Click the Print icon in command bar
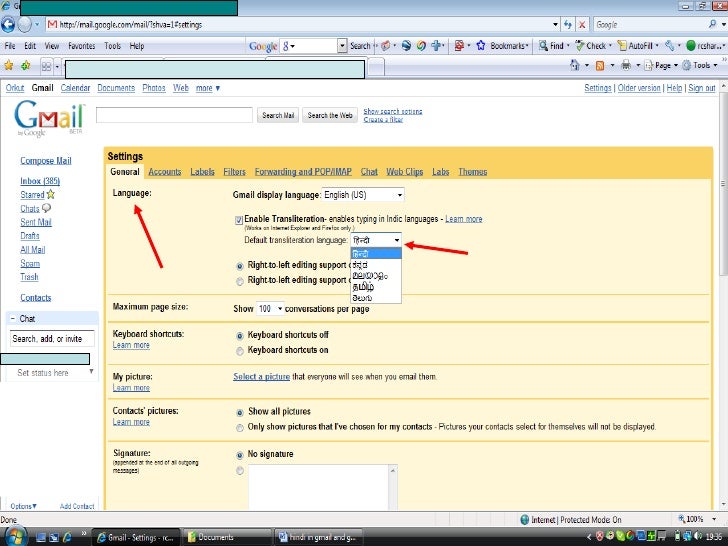Image resolution: width=728 pixels, height=546 pixels. [x=626, y=65]
